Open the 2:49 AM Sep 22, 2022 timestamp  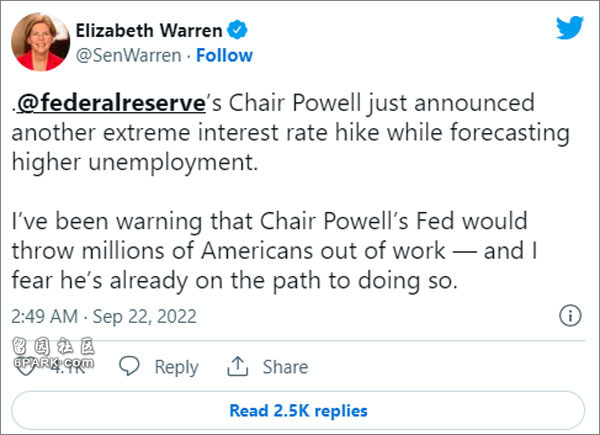click(104, 316)
